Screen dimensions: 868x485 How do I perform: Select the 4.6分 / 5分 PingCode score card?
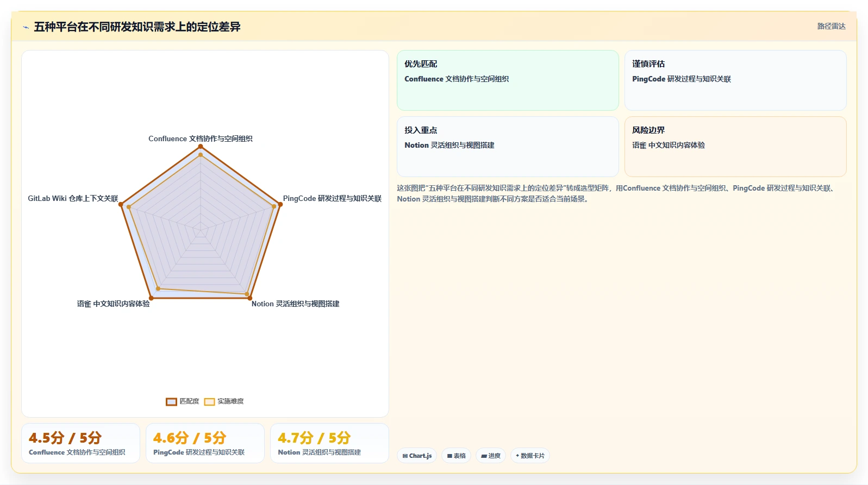(205, 443)
